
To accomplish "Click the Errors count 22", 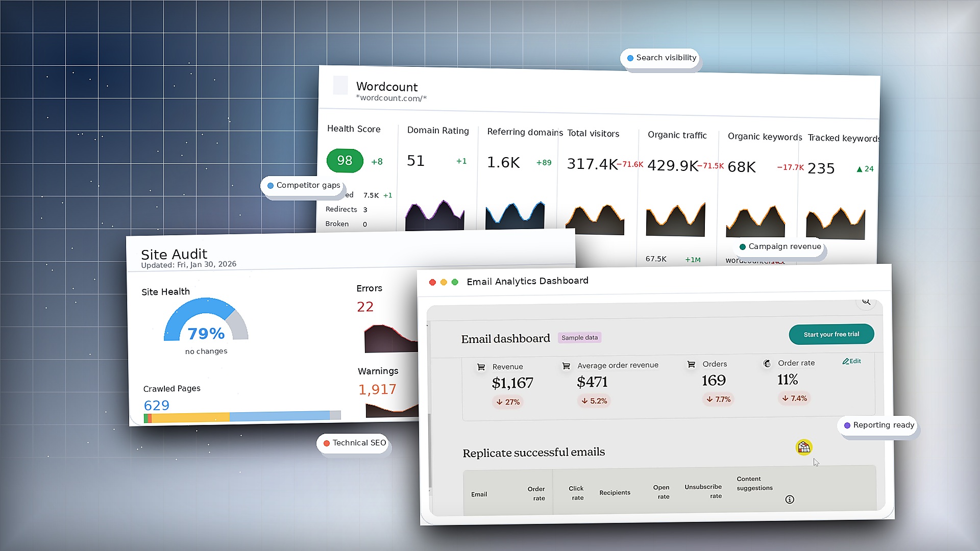I will pyautogui.click(x=365, y=307).
